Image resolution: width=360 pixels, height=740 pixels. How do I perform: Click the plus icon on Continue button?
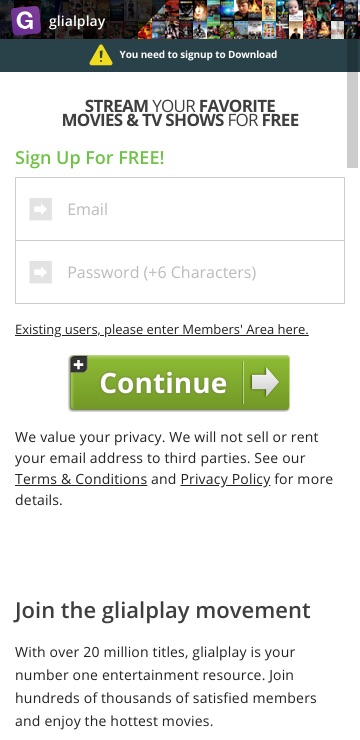click(79, 364)
